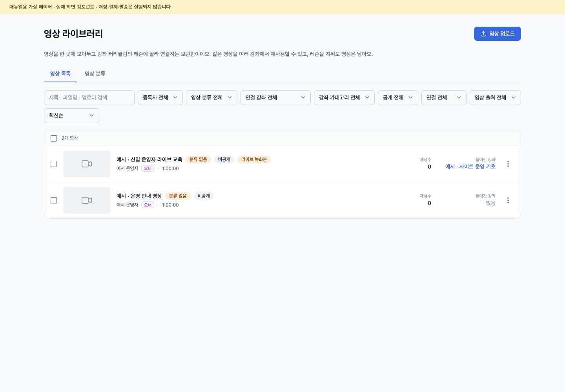Image resolution: width=565 pixels, height=392 pixels.
Task: Click the title 예시 · 신입 운영자 라이브 교육
Action: tap(149, 160)
